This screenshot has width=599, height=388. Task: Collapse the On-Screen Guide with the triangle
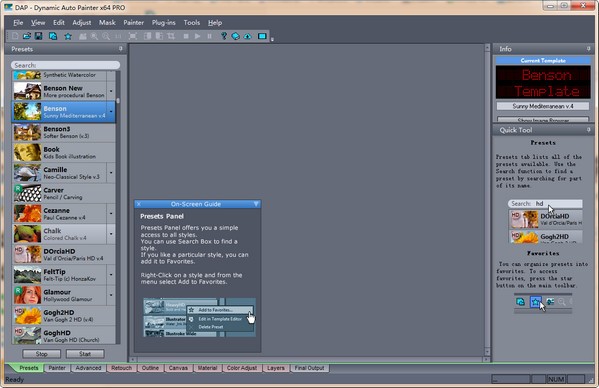[256, 204]
